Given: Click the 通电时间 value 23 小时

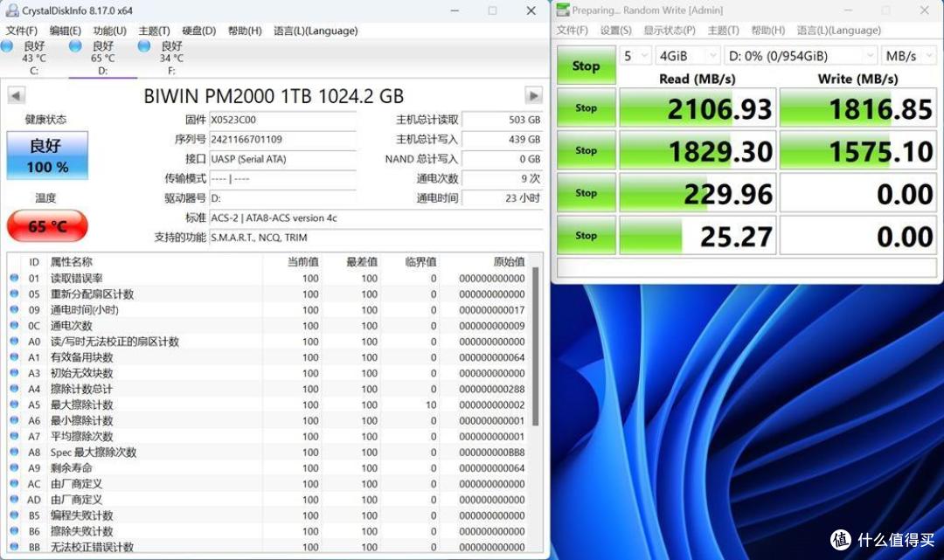Looking at the screenshot, I should pos(502,198).
